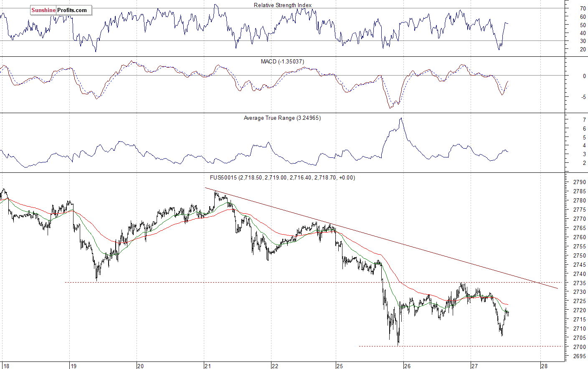The height and width of the screenshot is (369, 588).
Task: Click ATR axis value 7
Action: click(x=584, y=120)
